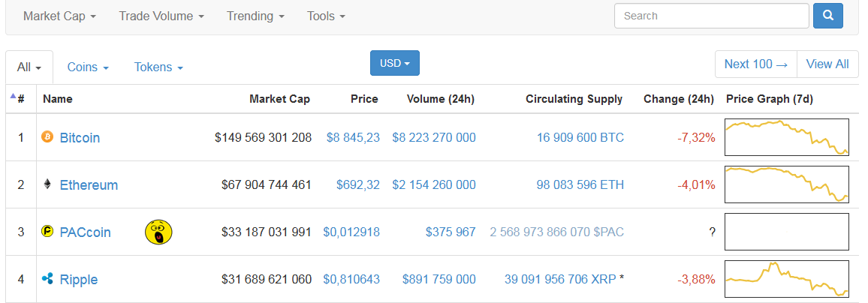868x303 pixels.
Task: Open the empty PACcoin 7d price graph
Action: (787, 232)
